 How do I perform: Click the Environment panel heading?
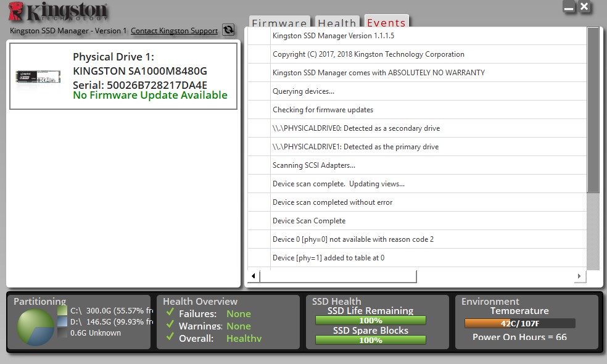click(490, 301)
